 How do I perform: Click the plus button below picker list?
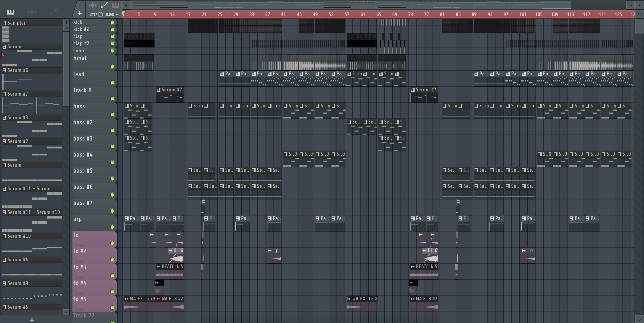[32, 320]
